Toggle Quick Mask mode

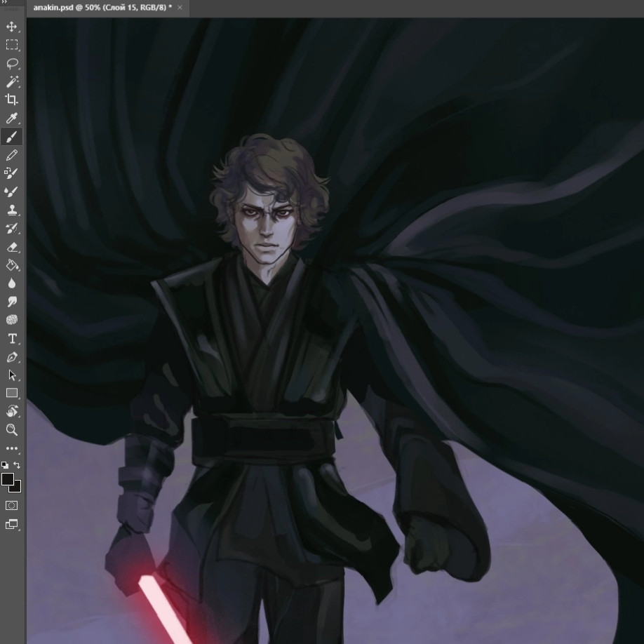pos(11,506)
